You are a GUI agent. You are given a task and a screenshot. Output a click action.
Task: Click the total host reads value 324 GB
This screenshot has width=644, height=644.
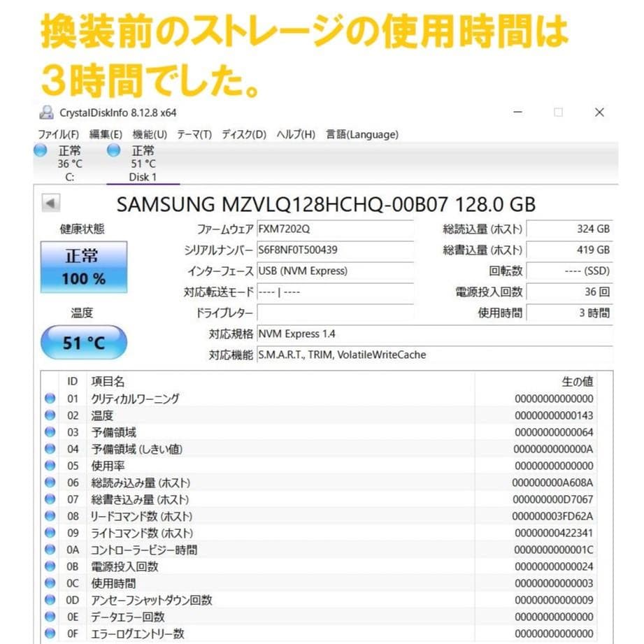(570, 229)
